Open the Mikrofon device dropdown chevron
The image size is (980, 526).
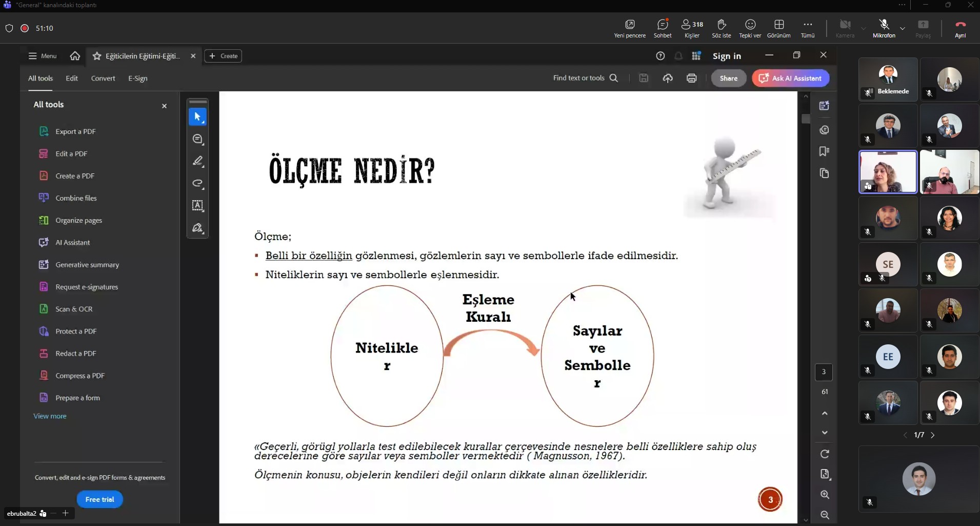tap(903, 29)
